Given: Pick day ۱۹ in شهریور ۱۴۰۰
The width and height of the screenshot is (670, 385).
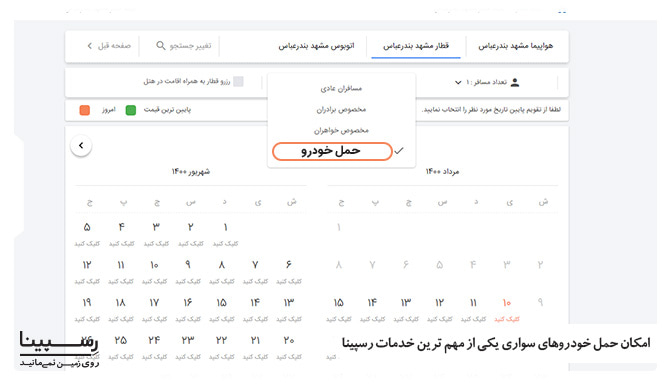Looking at the screenshot, I should (x=87, y=309).
